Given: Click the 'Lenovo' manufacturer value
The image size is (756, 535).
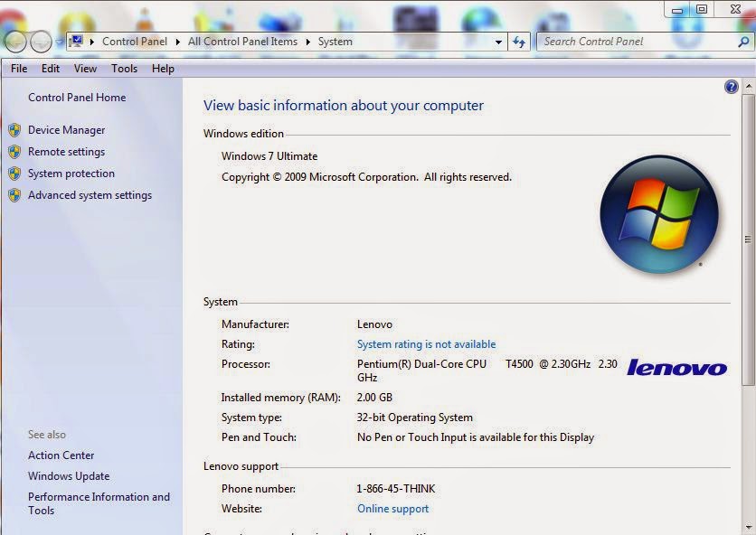Looking at the screenshot, I should (x=374, y=324).
